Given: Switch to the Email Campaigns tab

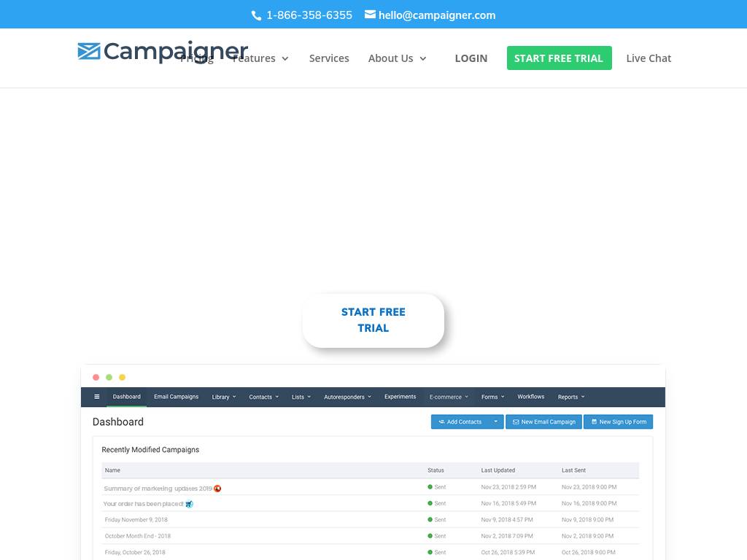Looking at the screenshot, I should click(x=176, y=397).
